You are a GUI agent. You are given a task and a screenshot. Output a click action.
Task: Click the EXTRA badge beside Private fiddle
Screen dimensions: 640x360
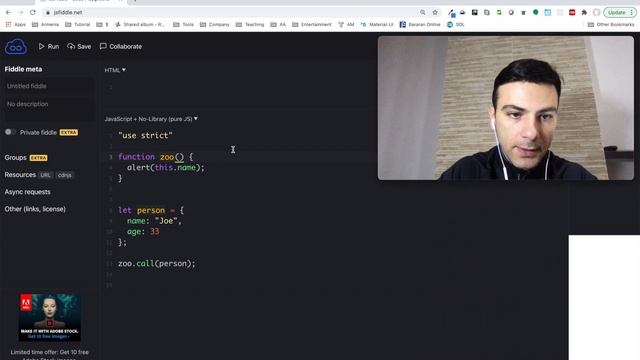tap(69, 133)
